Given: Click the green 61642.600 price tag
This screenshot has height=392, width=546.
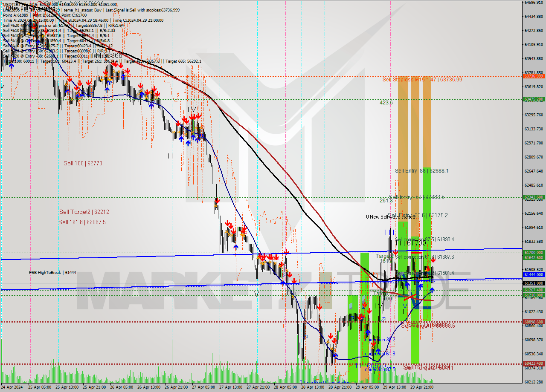Looking at the screenshot, I should pyautogui.click(x=533, y=257).
